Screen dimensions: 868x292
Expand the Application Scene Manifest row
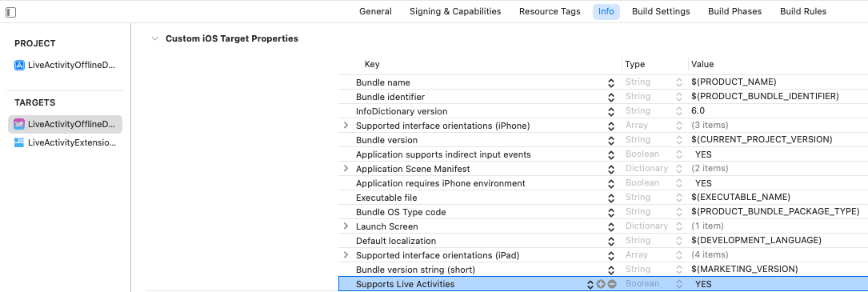346,169
